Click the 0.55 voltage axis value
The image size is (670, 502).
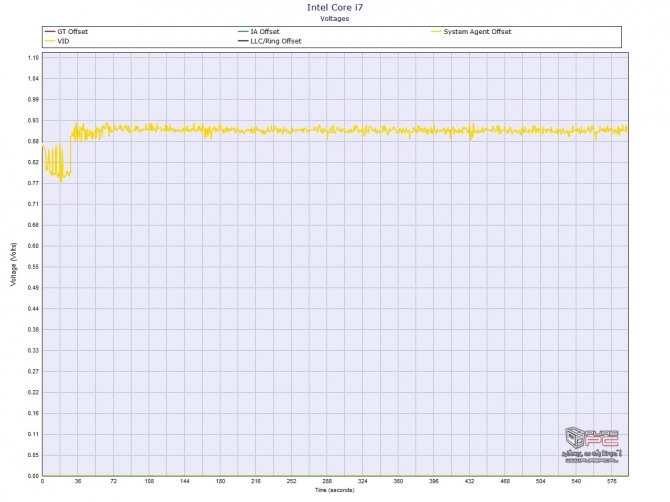click(33, 267)
